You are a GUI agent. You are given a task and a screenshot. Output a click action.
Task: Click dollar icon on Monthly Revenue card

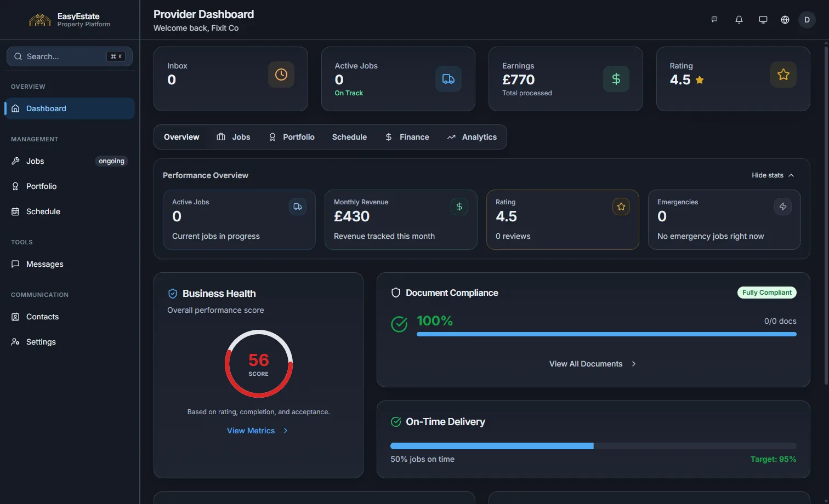point(459,207)
